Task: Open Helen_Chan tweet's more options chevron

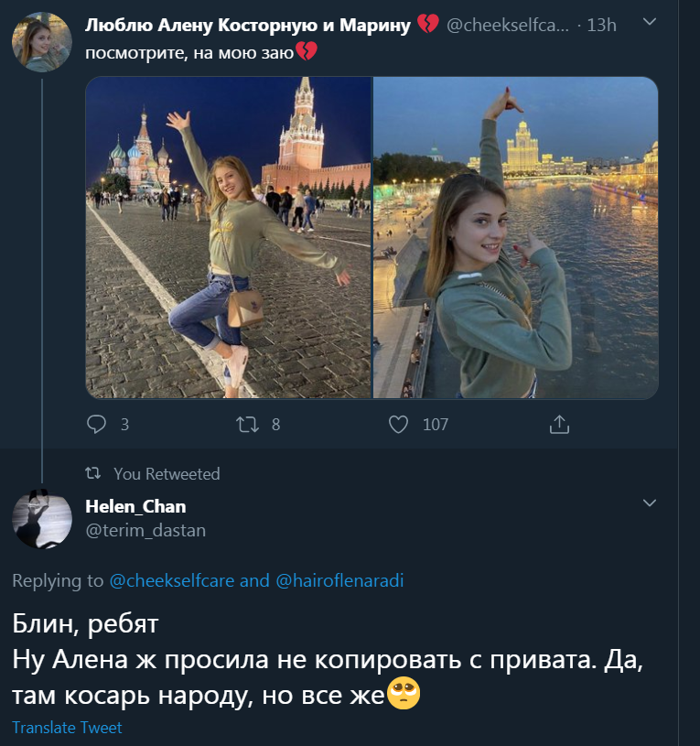Action: 650,503
